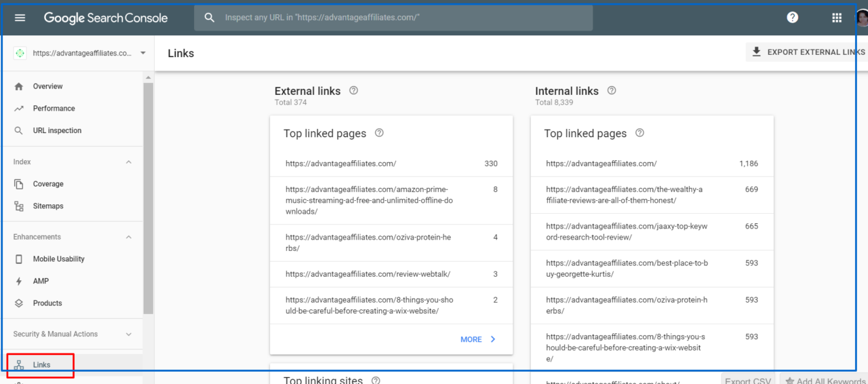
Task: Select the Links menu item
Action: pos(71,365)
